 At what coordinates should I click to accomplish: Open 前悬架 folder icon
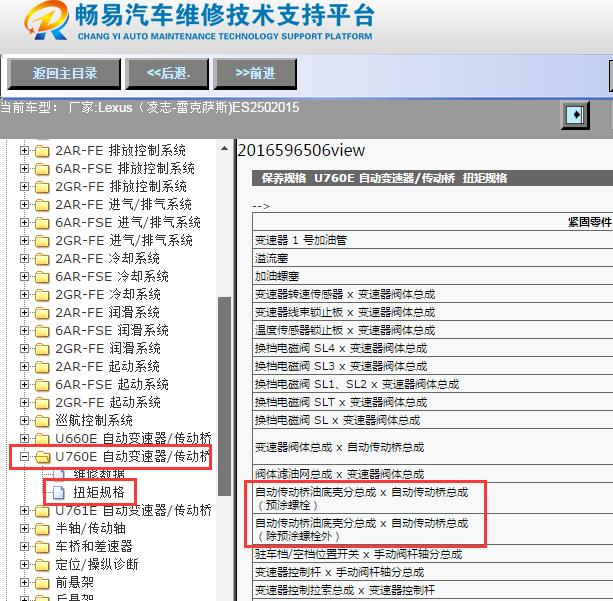coord(42,583)
